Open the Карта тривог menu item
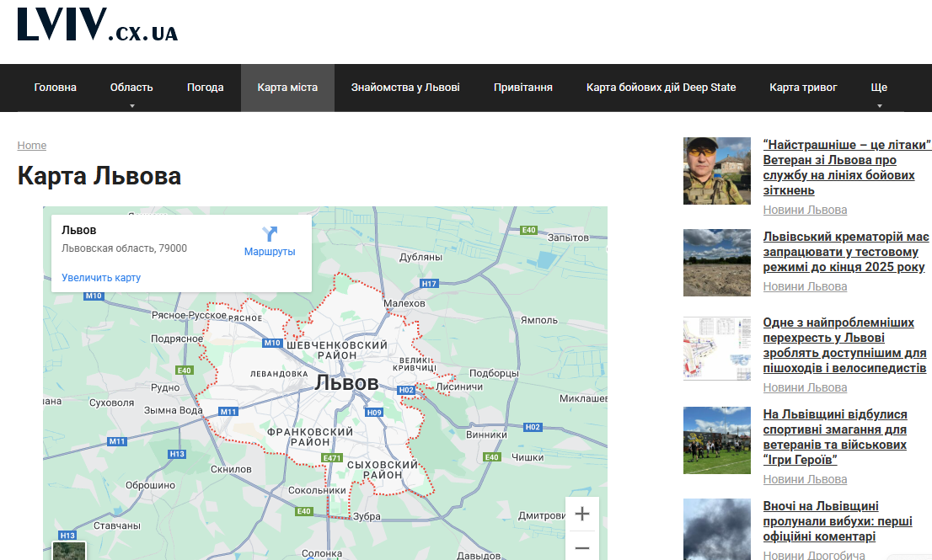The width and height of the screenshot is (932, 560). (803, 88)
